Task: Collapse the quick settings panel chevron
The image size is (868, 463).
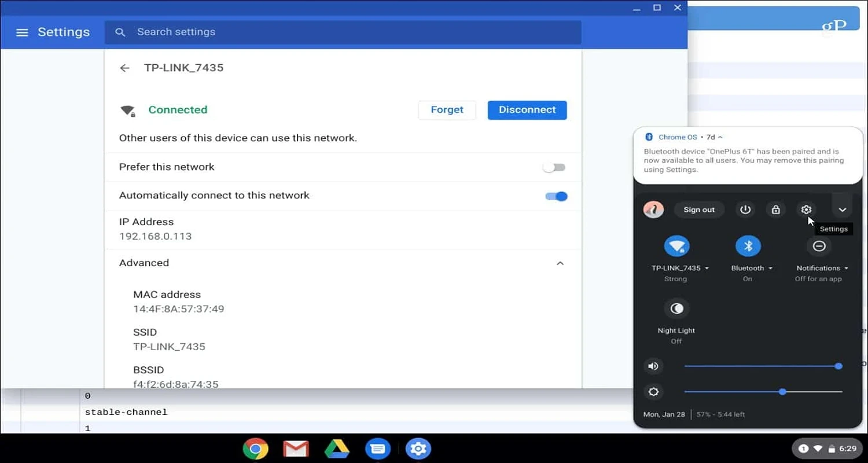Action: [843, 210]
